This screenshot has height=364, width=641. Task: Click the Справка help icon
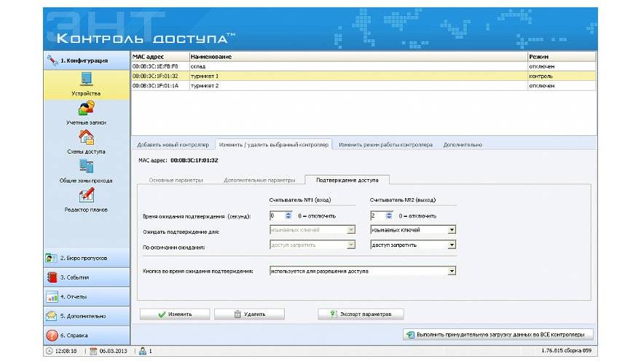[52, 336]
